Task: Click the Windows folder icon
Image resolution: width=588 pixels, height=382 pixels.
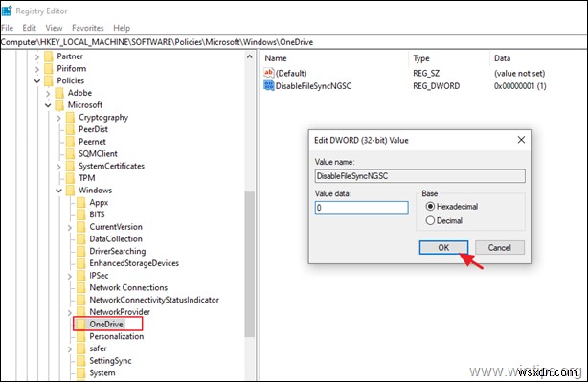Action: (71, 191)
